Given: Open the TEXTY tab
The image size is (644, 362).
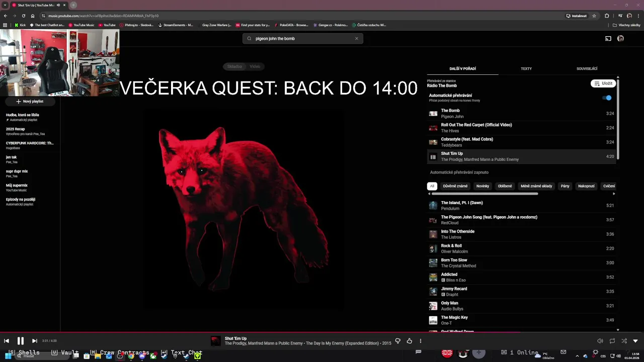Looking at the screenshot, I should coord(526,68).
